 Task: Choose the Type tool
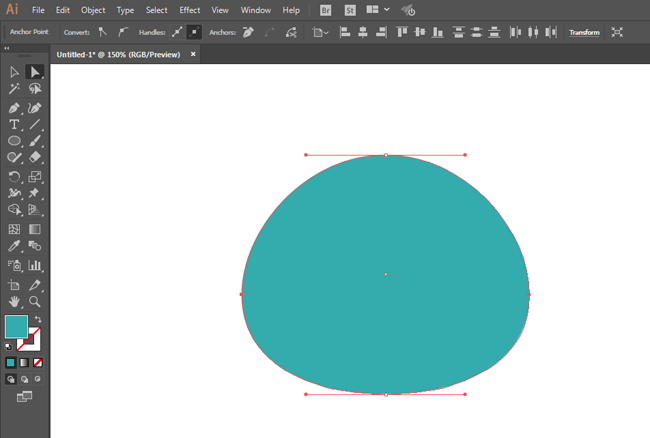coord(14,124)
